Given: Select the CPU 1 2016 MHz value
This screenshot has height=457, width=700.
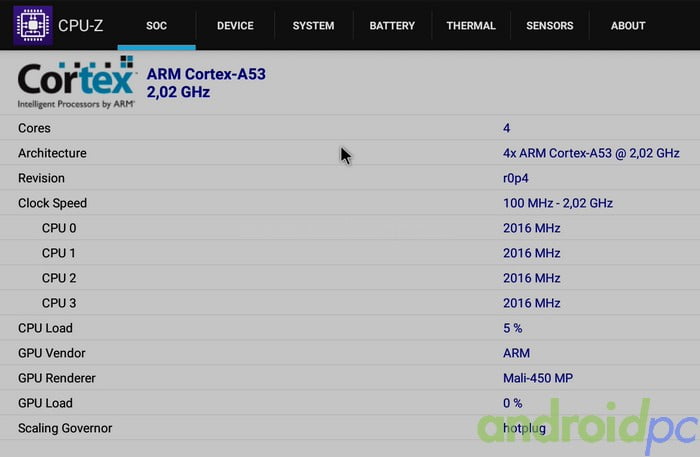Looking at the screenshot, I should click(x=532, y=253).
